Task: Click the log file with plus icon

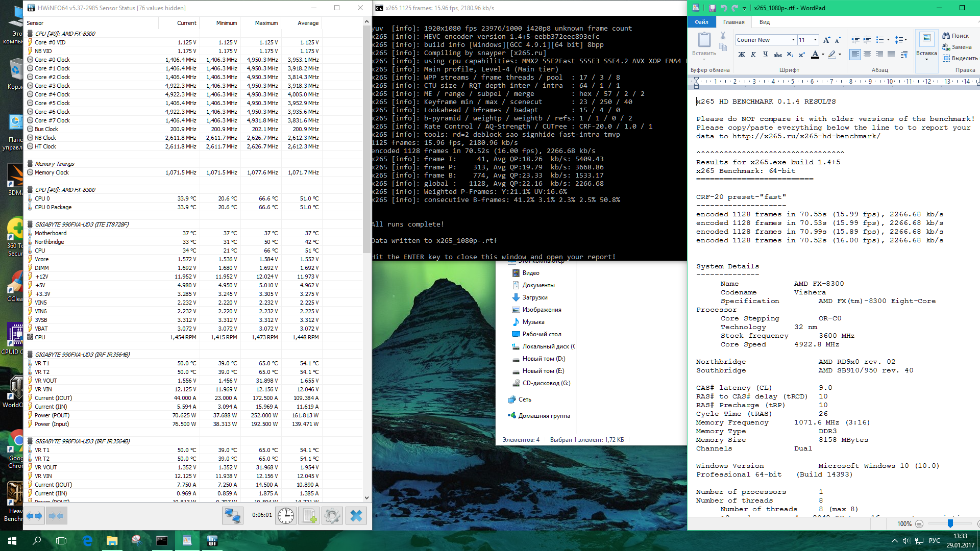Action: [x=309, y=516]
